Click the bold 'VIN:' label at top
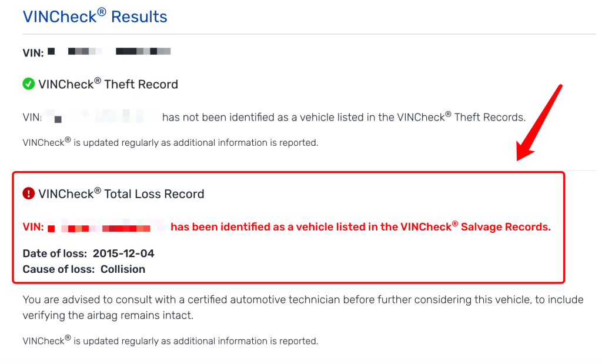This screenshot has height=364, width=602. tap(33, 52)
